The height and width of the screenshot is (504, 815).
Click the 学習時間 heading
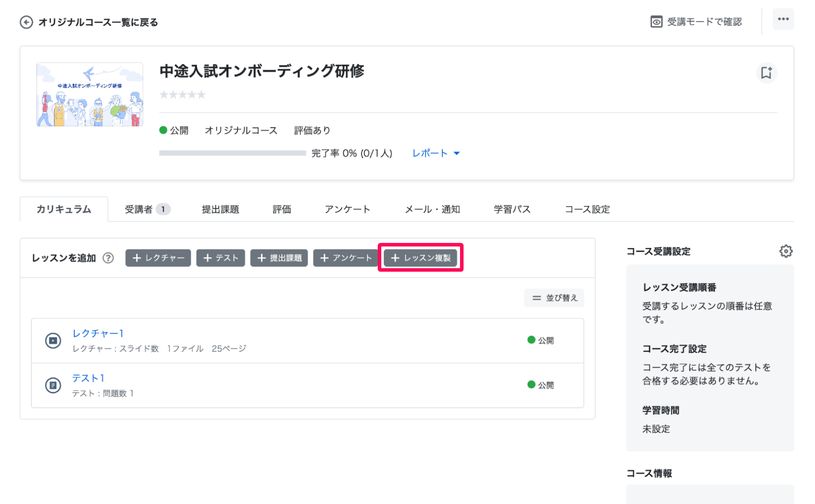tap(660, 411)
